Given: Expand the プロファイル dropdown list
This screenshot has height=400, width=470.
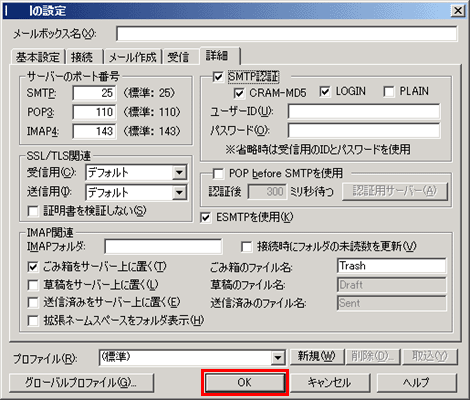Looking at the screenshot, I should point(277,358).
